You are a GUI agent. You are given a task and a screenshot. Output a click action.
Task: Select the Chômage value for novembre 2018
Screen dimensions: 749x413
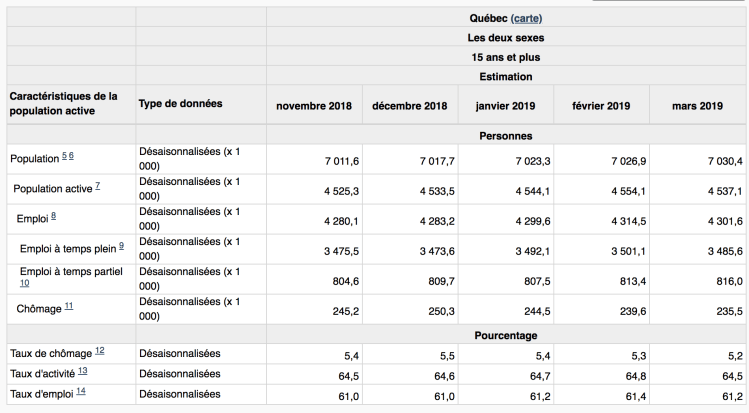pos(332,310)
